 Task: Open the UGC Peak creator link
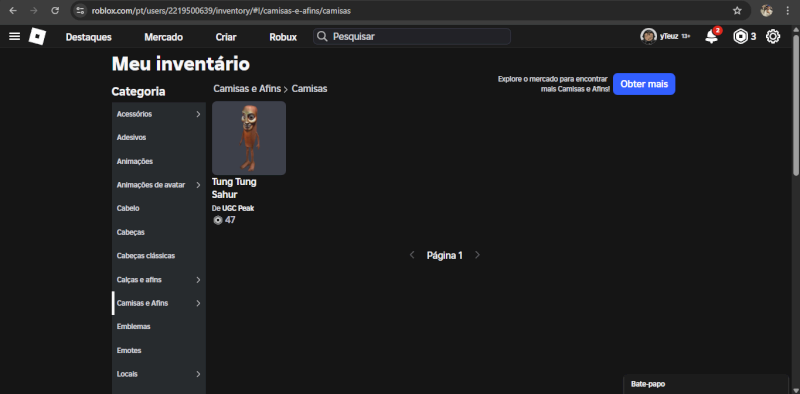(x=238, y=208)
